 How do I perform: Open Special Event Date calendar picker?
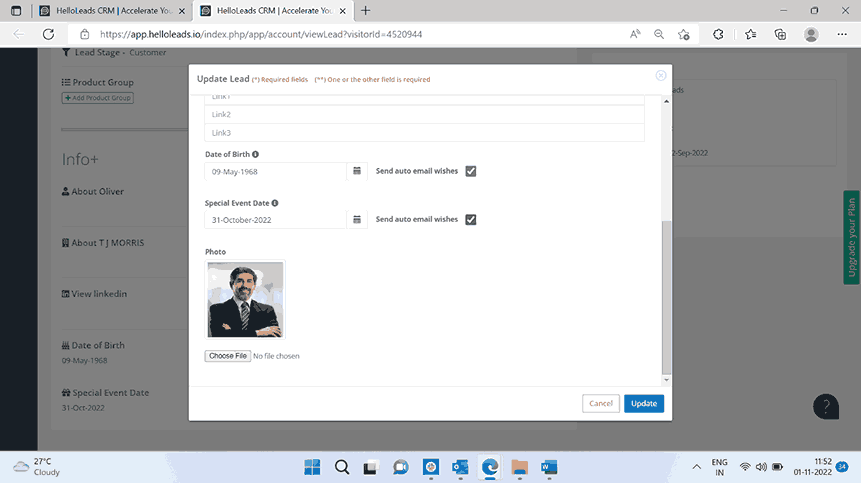click(x=357, y=220)
